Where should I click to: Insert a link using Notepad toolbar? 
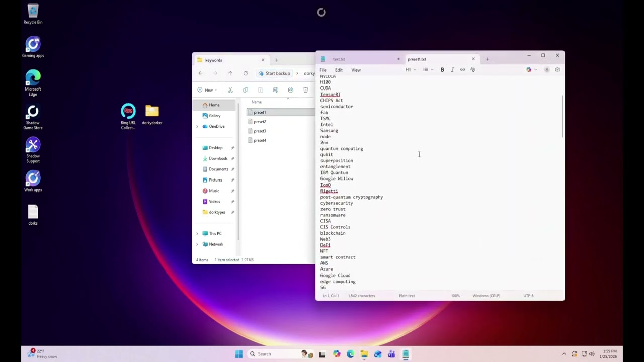pos(462,70)
